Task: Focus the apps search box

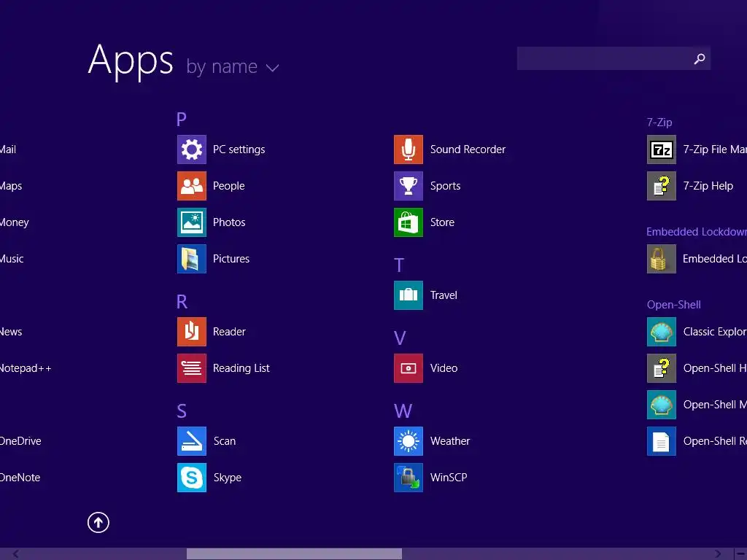Action: (614, 58)
